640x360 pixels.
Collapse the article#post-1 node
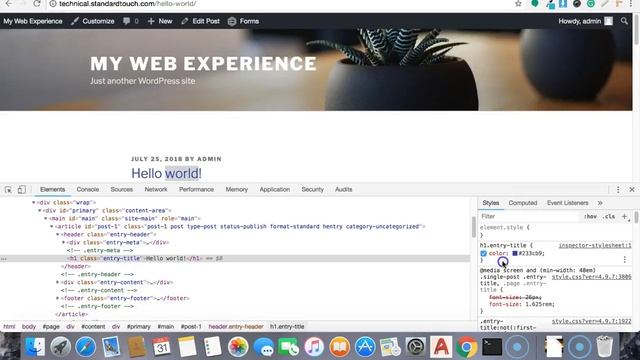pyautogui.click(x=52, y=227)
